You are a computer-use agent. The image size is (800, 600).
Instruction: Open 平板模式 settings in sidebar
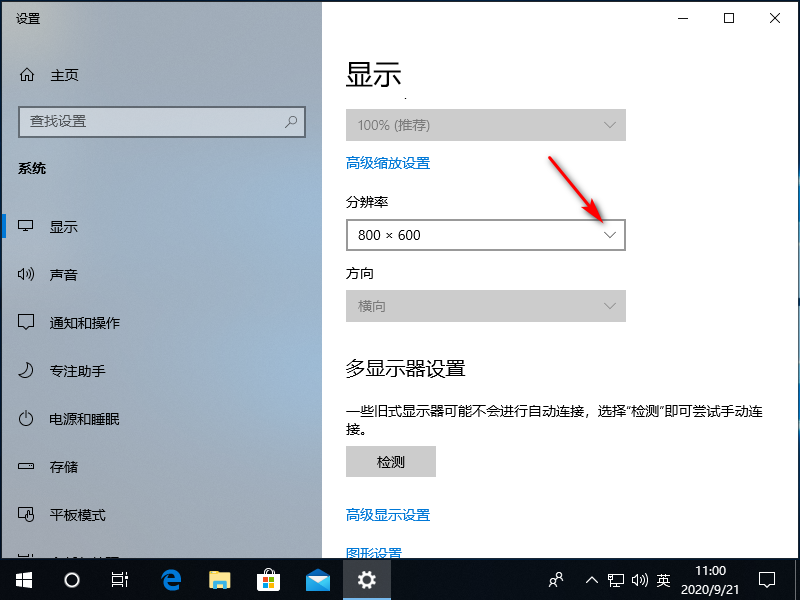70,515
